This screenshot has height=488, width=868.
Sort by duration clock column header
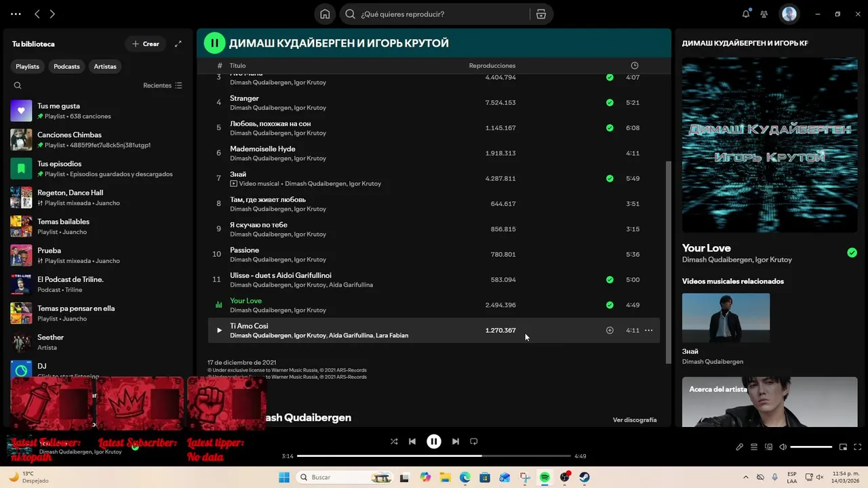(635, 66)
